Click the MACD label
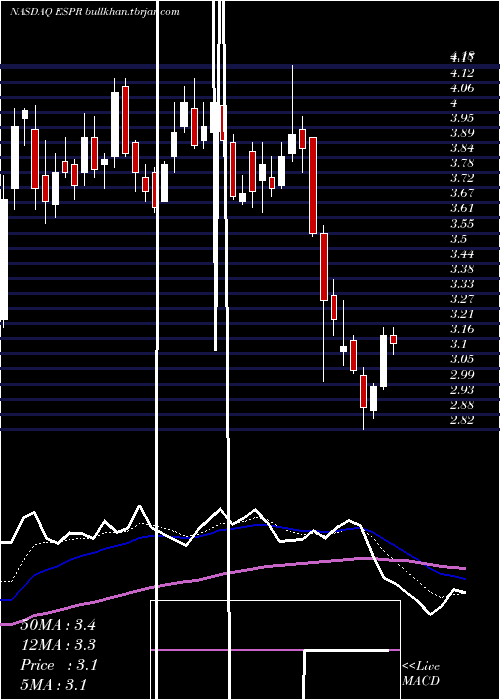This screenshot has width=500, height=700. (421, 681)
